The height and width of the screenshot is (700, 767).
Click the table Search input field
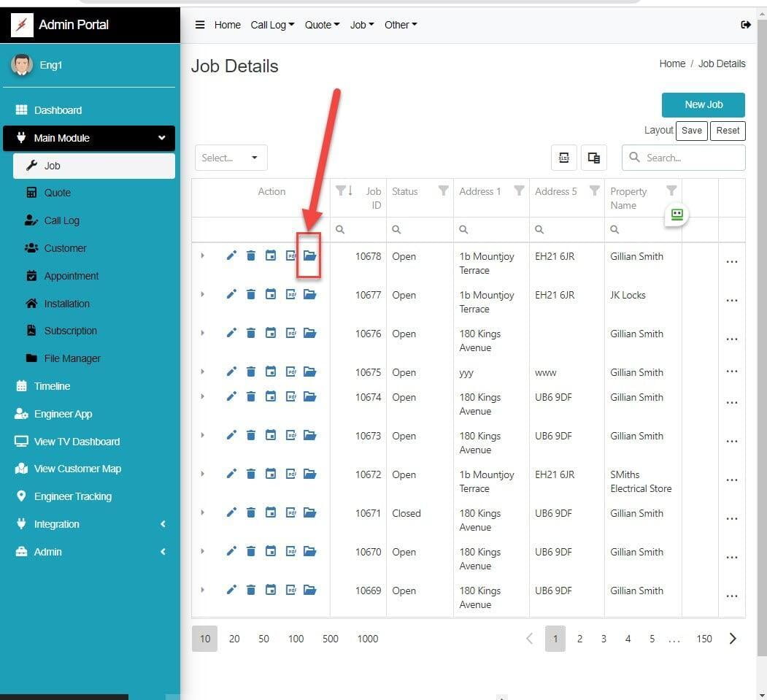(691, 158)
